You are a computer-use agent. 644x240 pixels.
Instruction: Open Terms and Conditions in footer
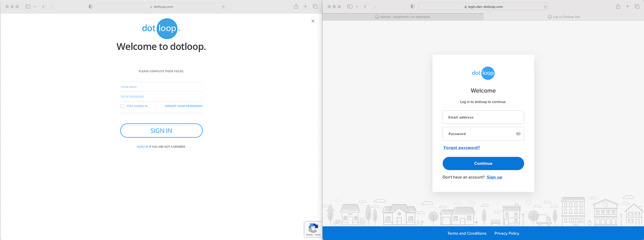467,233
